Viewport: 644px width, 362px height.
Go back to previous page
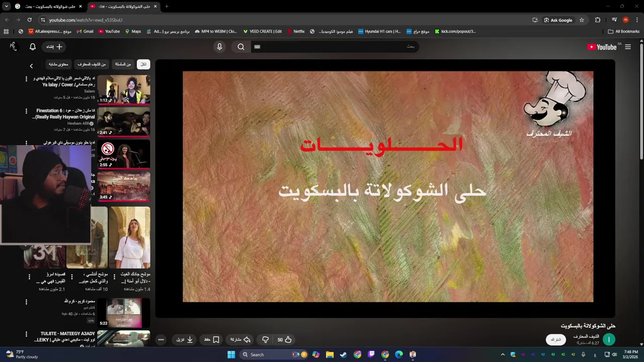(7, 20)
